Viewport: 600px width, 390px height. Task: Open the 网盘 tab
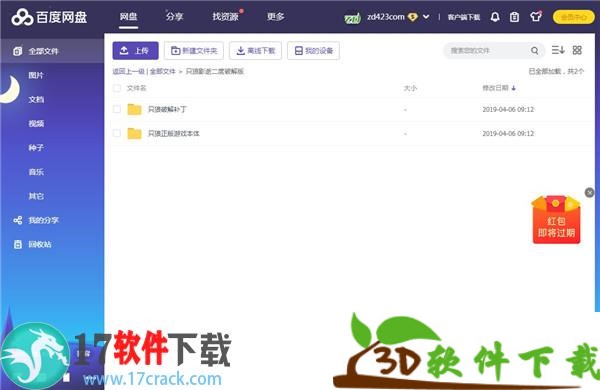point(128,16)
